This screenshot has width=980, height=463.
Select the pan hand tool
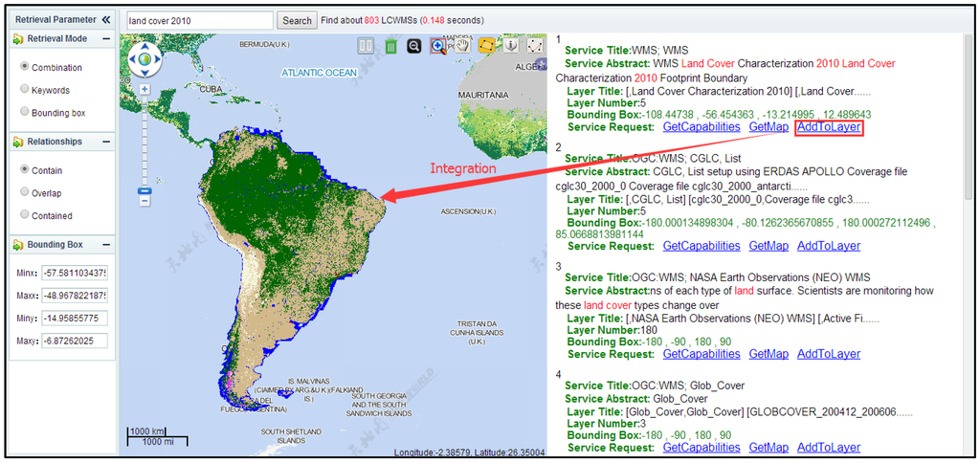click(x=462, y=46)
